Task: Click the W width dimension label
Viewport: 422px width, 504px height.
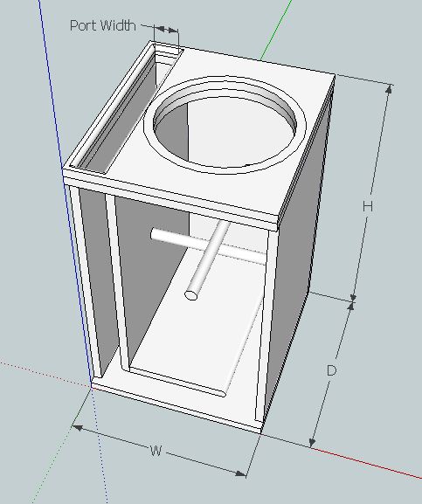Action: pyautogui.click(x=156, y=452)
